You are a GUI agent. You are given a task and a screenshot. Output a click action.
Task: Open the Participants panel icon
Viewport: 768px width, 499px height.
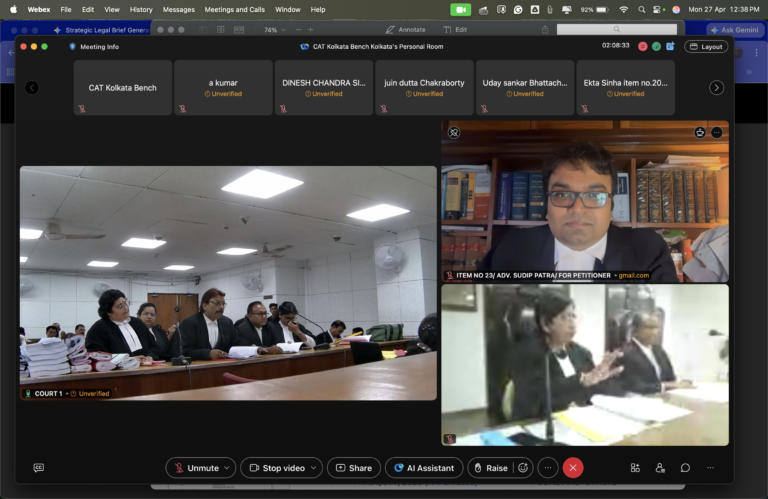tap(660, 468)
